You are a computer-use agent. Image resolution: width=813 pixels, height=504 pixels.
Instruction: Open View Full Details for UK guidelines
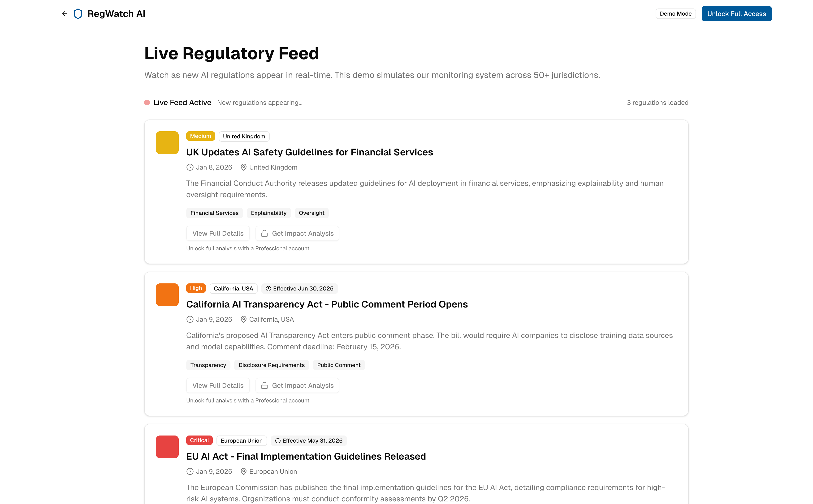218,233
